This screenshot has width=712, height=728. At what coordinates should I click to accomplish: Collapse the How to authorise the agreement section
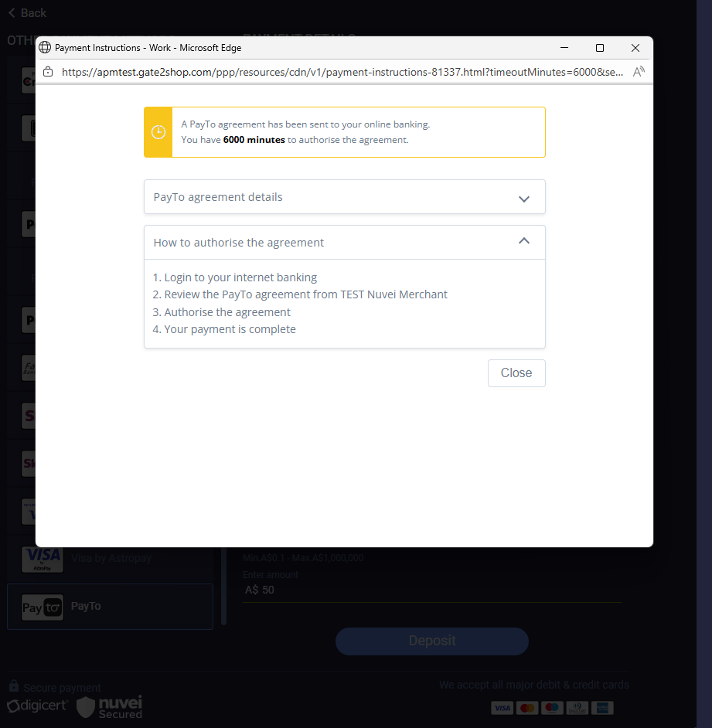click(523, 242)
